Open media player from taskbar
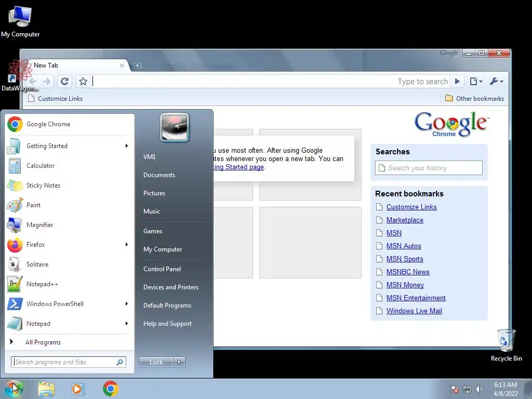 pyautogui.click(x=78, y=389)
